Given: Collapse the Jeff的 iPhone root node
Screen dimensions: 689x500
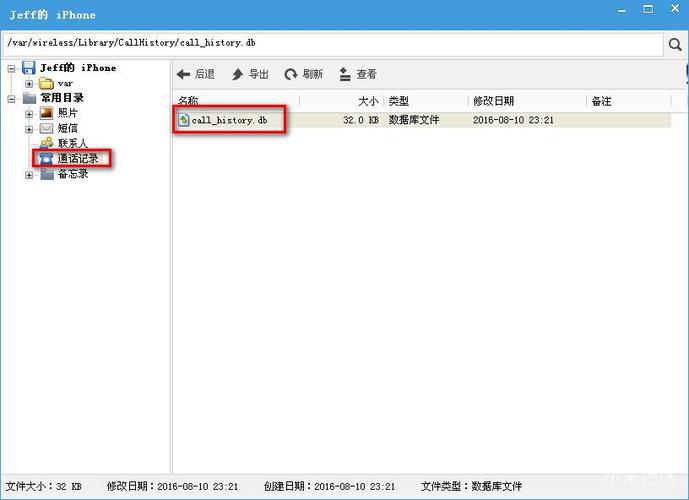Looking at the screenshot, I should click(x=11, y=69).
